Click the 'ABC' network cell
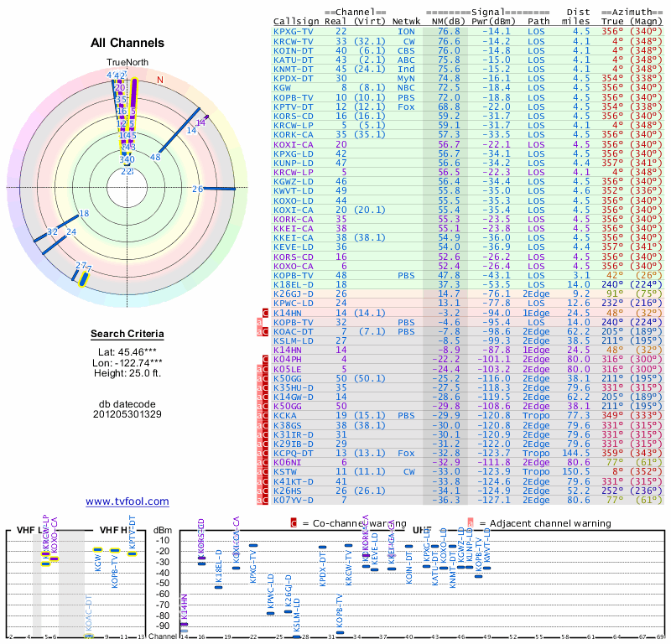 click(x=407, y=60)
